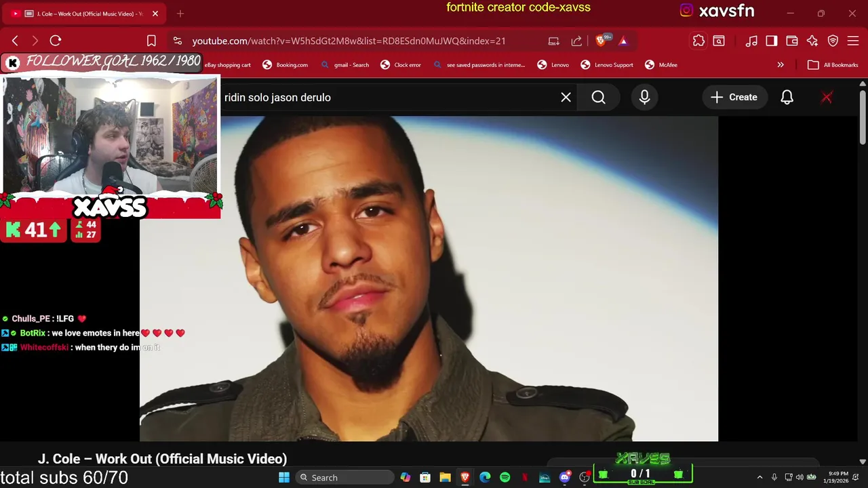Submit YouTube search with magnifier icon
Screen dimensions: 868x488
tap(598, 98)
